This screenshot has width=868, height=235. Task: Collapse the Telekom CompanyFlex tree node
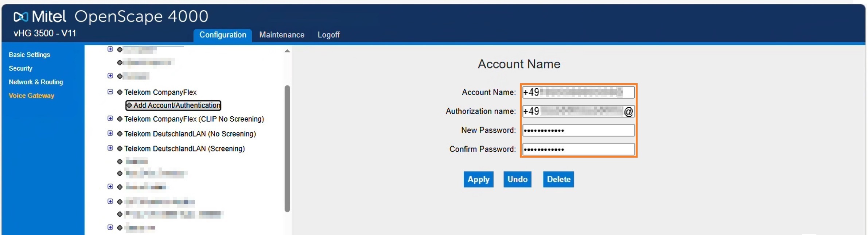pyautogui.click(x=110, y=92)
